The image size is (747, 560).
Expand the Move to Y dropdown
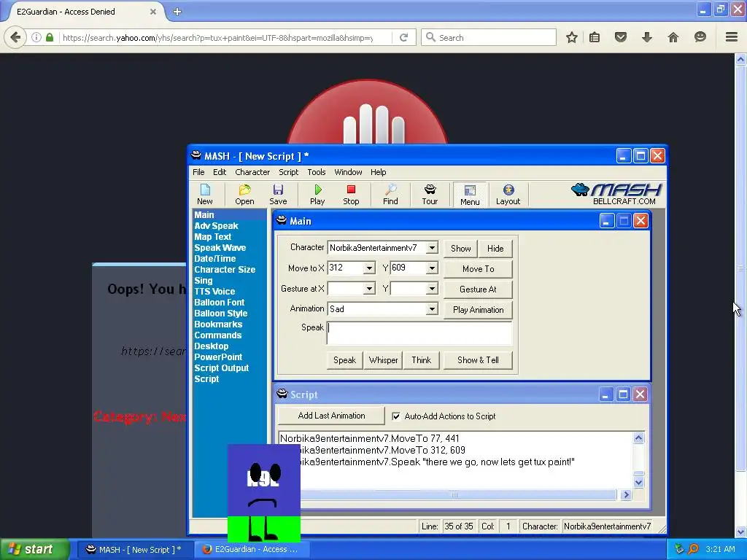coord(432,268)
